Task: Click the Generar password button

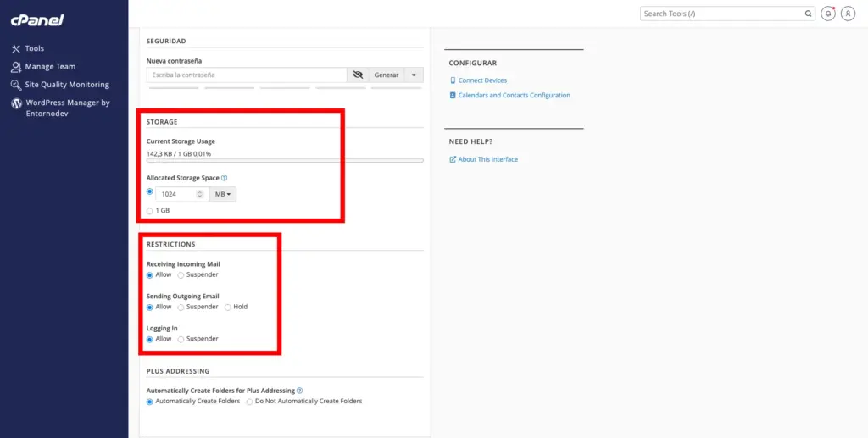Action: pos(386,75)
